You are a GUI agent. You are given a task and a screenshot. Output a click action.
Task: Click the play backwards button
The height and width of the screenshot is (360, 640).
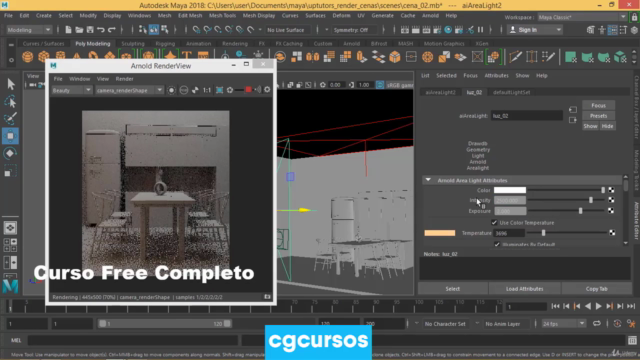click(x=588, y=306)
